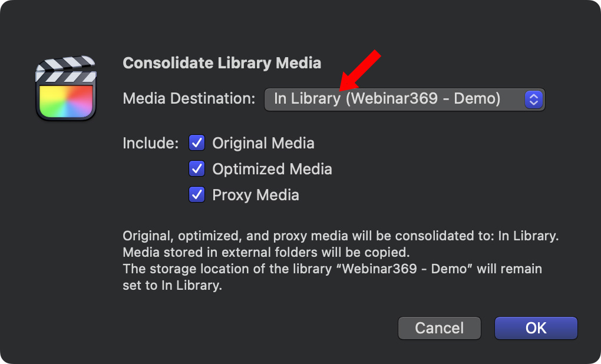
Task: Click the "set to In Library." text
Action: (x=172, y=286)
